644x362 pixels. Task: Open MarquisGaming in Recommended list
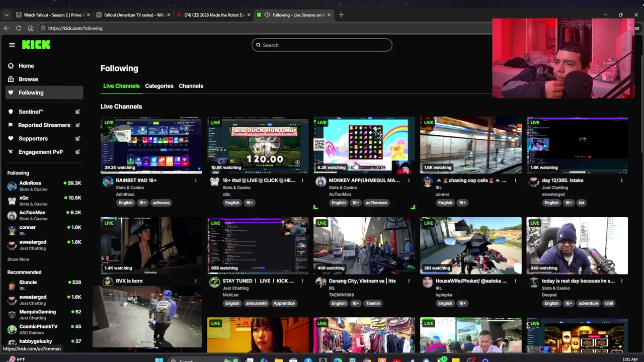click(x=44, y=315)
